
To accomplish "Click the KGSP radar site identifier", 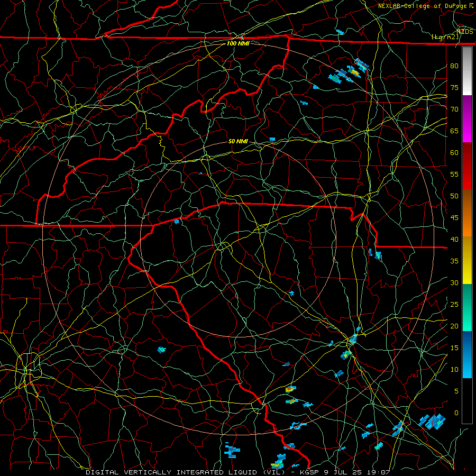I will (x=311, y=472).
